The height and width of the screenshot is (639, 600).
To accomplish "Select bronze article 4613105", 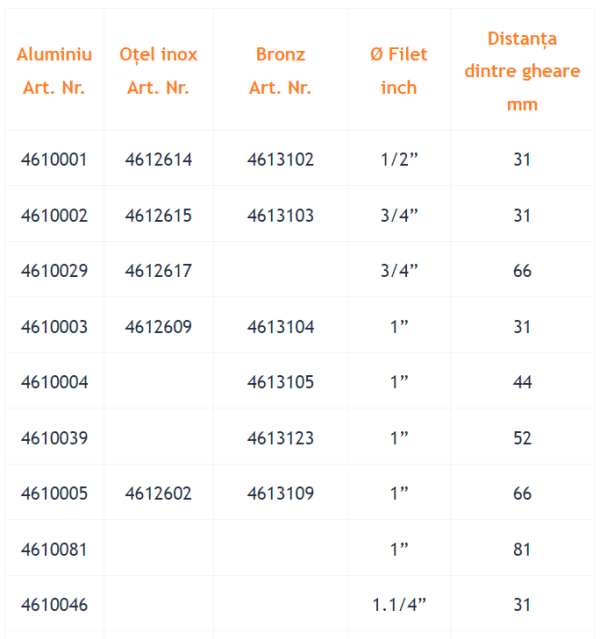I will pos(280,382).
